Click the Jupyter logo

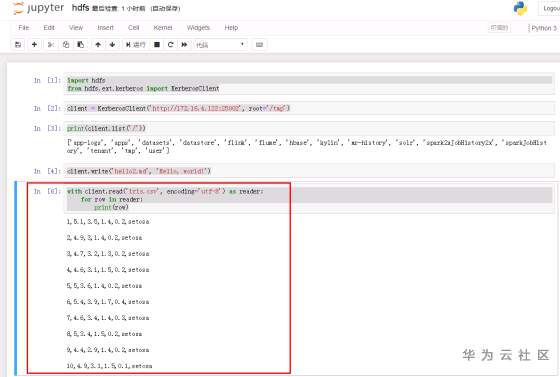coord(39,8)
